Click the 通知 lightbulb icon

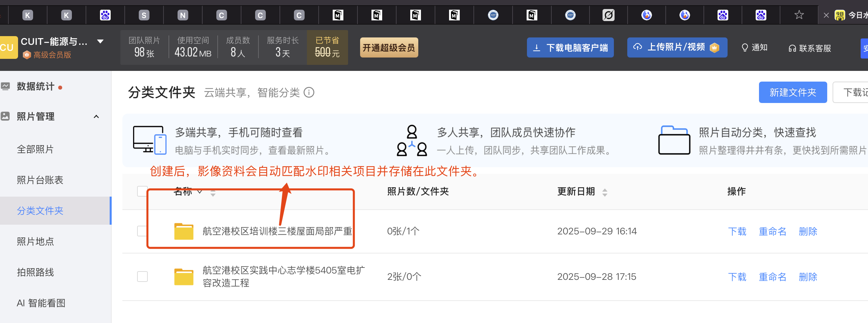coord(745,48)
